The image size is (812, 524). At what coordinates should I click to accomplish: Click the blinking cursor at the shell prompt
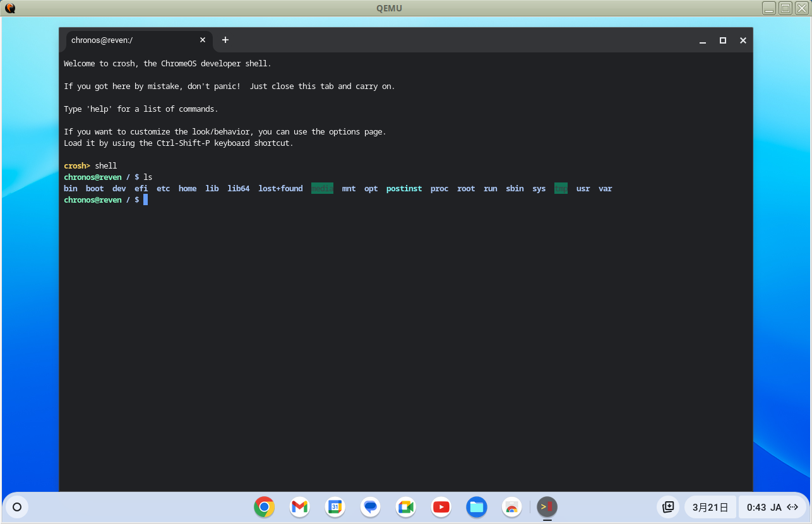(x=145, y=199)
